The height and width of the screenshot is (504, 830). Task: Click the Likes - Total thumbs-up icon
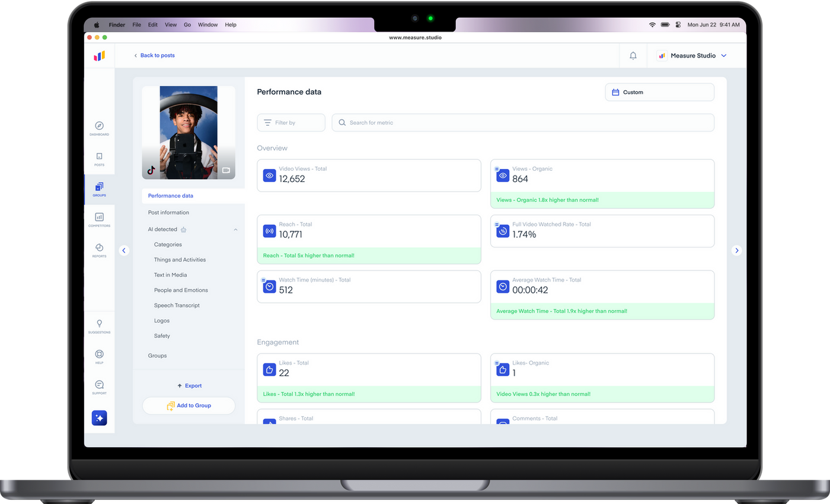coord(269,370)
